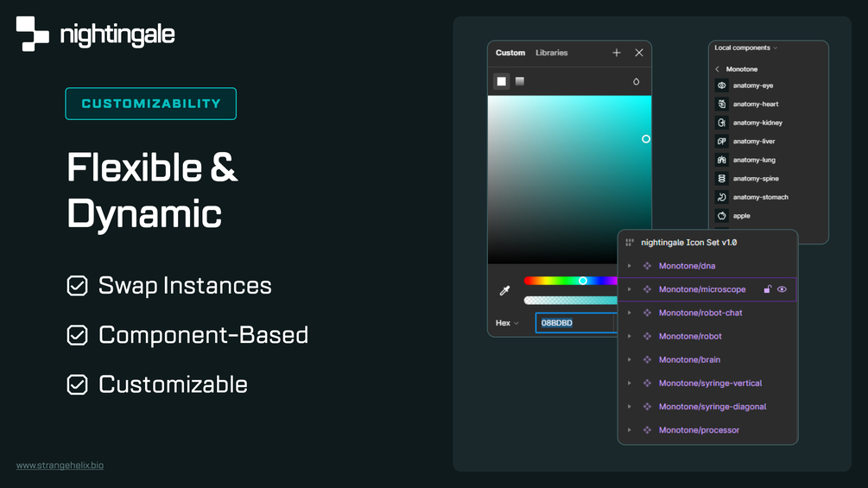
Task: Toggle the Customizable checkbox
Action: [77, 384]
